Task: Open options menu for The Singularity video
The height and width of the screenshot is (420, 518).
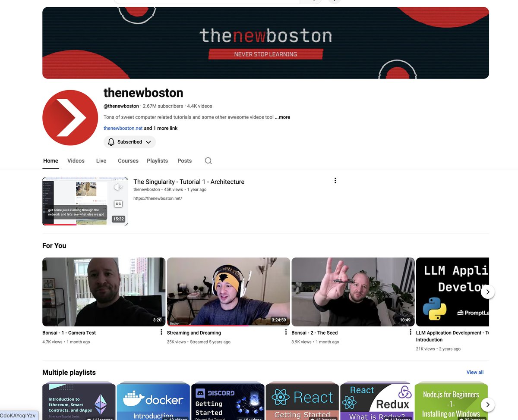Action: click(x=335, y=181)
